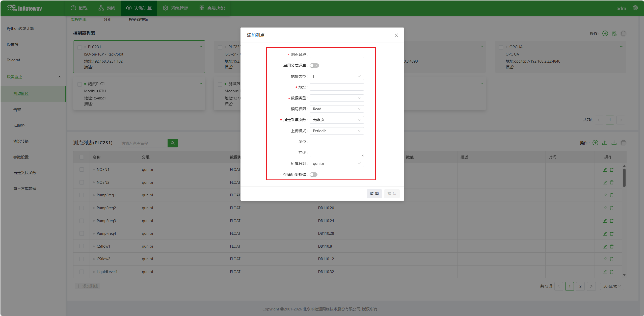Delete the NO3N1 row via trash icon

coord(612,170)
